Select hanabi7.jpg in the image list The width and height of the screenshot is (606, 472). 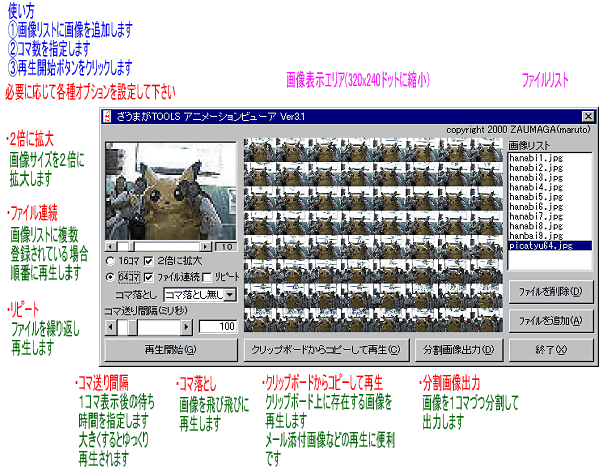click(550, 216)
